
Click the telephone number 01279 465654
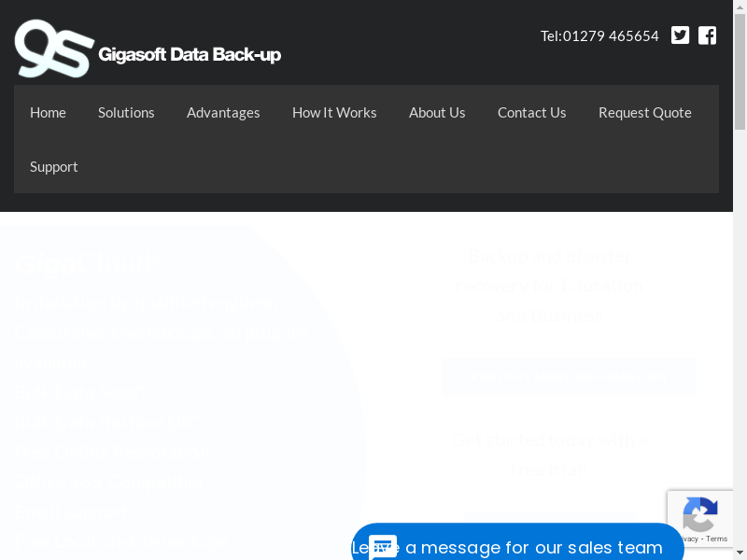(611, 35)
